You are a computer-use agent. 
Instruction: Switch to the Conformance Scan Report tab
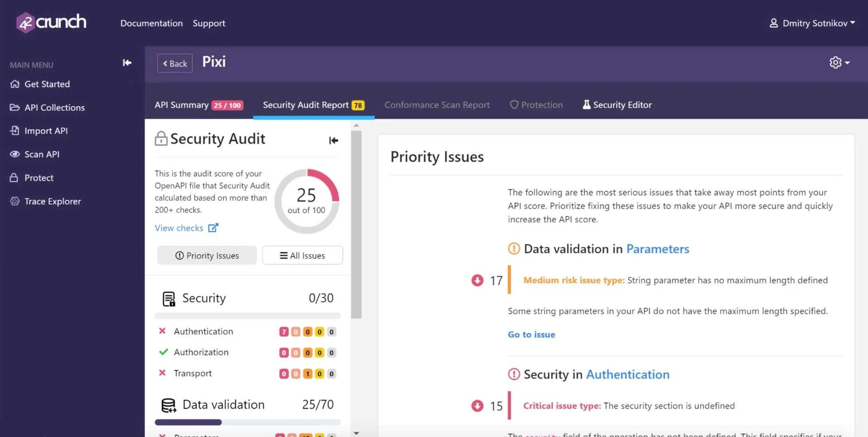(437, 104)
